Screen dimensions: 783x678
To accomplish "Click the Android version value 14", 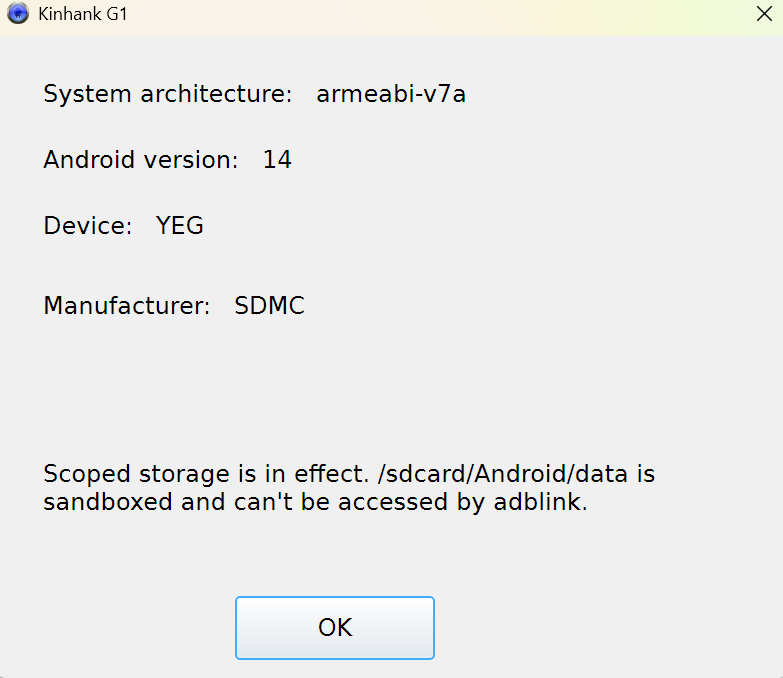I will coord(277,159).
